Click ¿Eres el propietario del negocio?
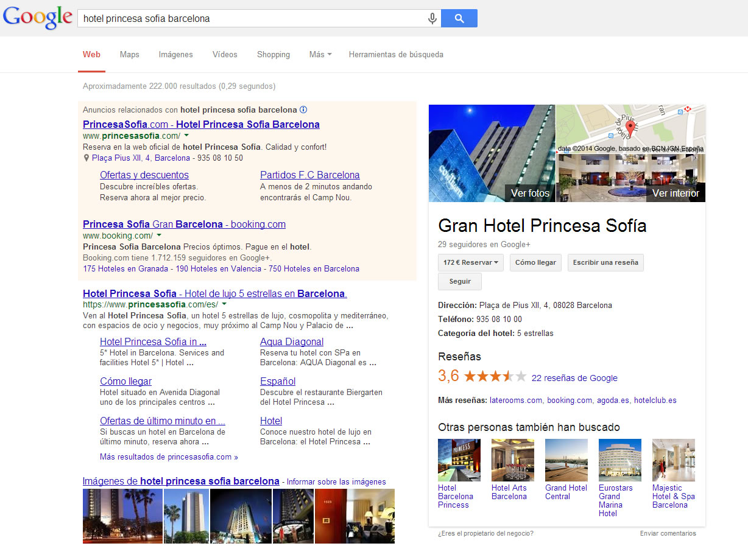This screenshot has width=748, height=560. point(485,533)
